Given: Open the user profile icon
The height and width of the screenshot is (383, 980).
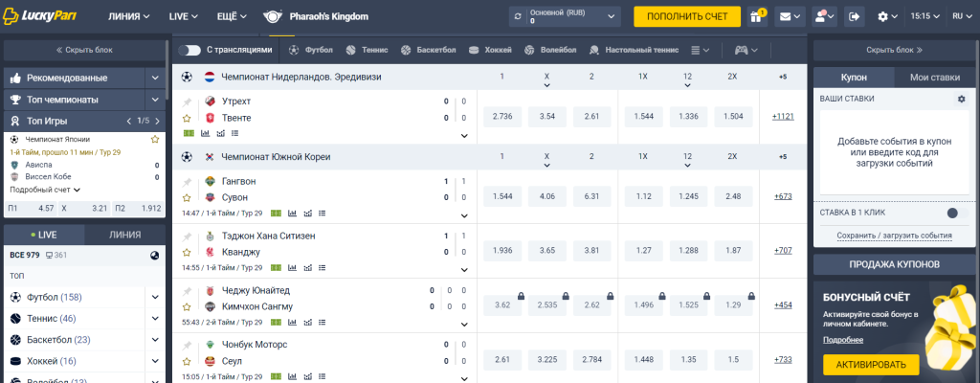Looking at the screenshot, I should coord(824,16).
